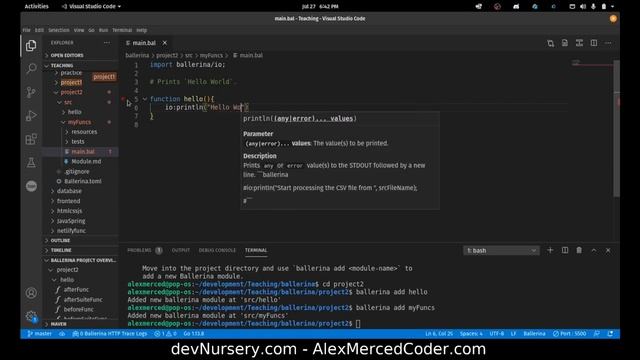Select the Terminal panel tab
This screenshot has width=640, height=360.
click(x=256, y=250)
